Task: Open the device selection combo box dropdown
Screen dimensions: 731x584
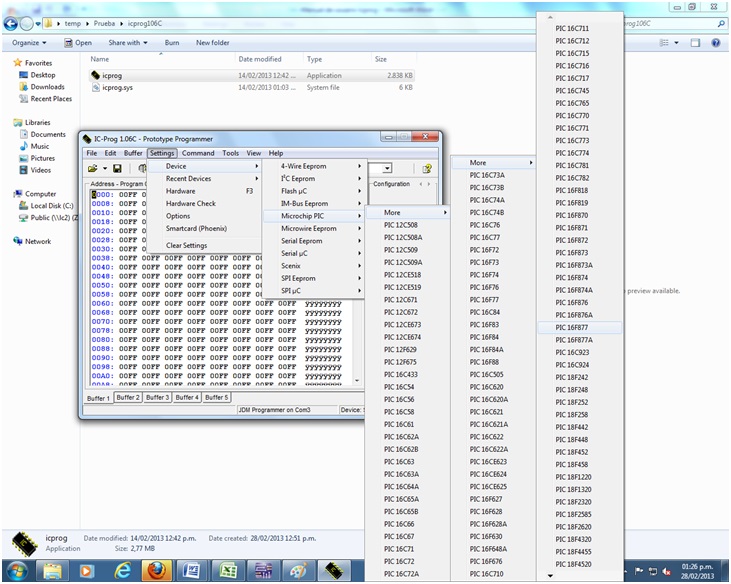Action: pyautogui.click(x=387, y=169)
